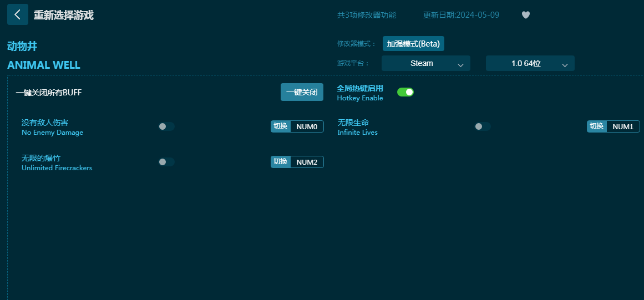
Task: Click the heart favorite icon
Action: coord(526,15)
